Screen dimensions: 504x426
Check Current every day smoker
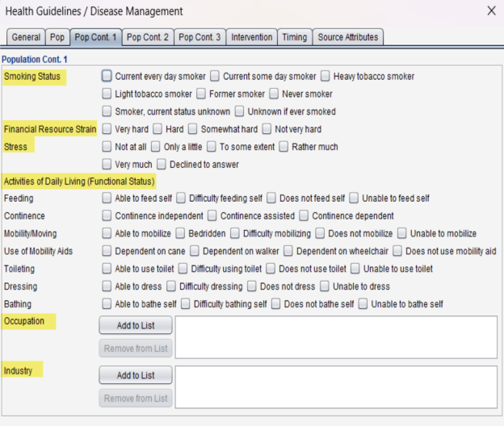tap(107, 77)
